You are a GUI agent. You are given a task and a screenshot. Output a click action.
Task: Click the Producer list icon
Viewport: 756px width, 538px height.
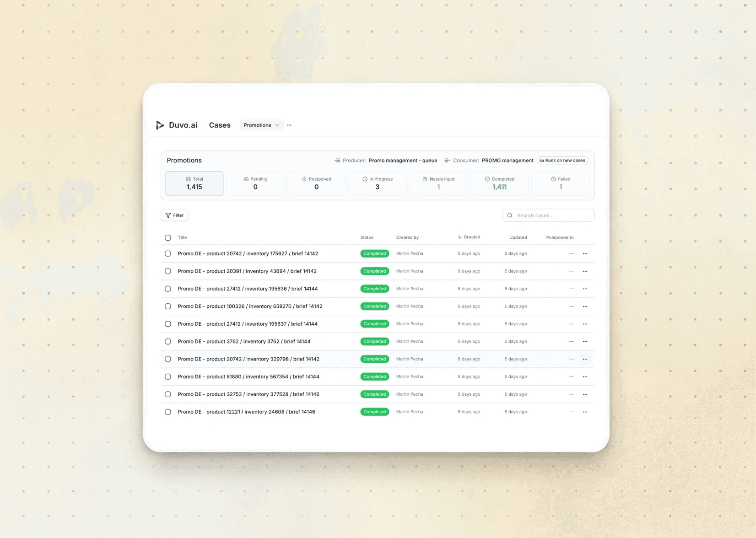337,161
